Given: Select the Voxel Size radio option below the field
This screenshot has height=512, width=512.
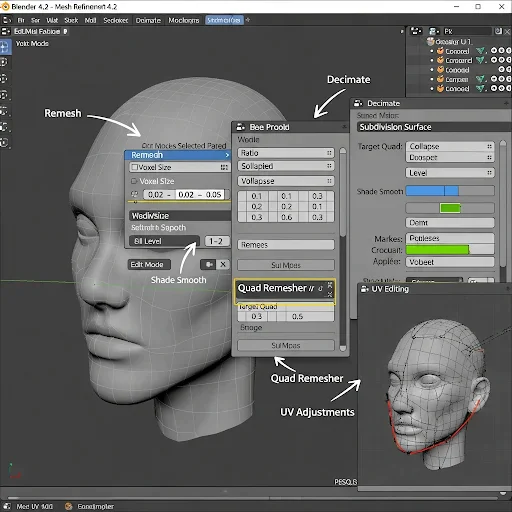Looking at the screenshot, I should [134, 181].
